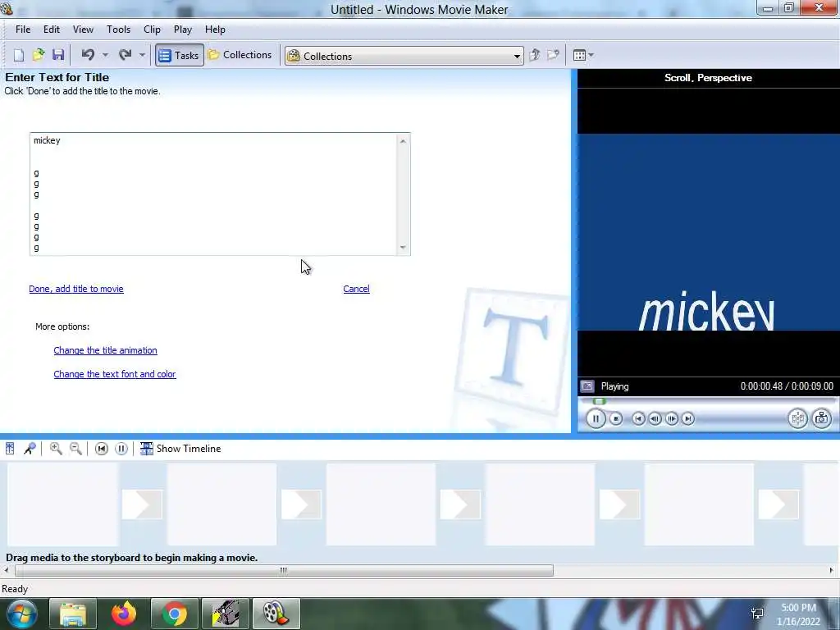
Task: Click the Movie Maker film reel taskbar icon
Action: point(276,614)
